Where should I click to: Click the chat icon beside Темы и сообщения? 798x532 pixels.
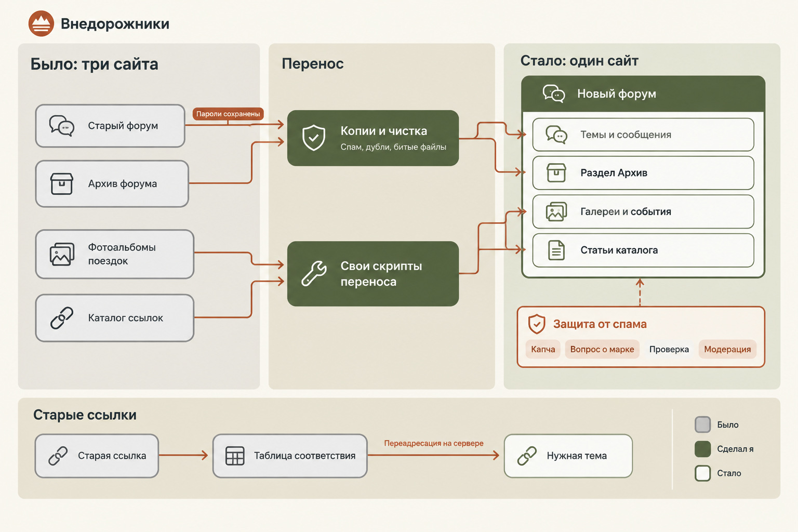556,135
